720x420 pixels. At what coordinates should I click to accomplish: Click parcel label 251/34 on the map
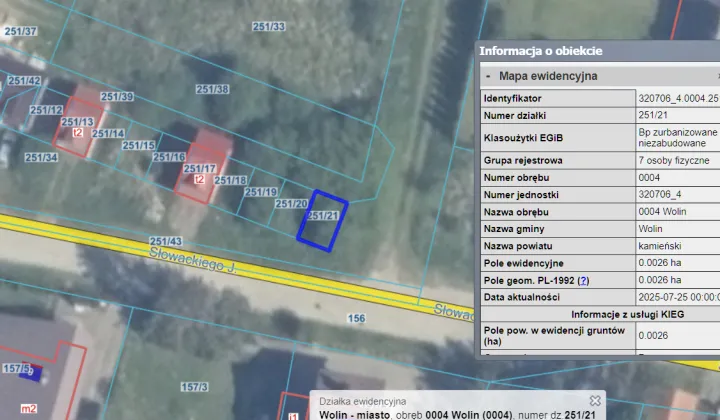[x=41, y=157]
